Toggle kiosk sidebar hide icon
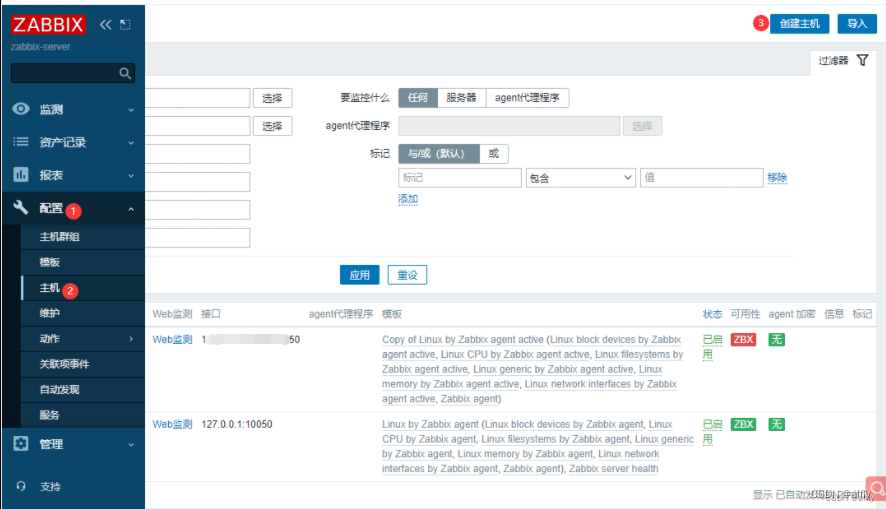The width and height of the screenshot is (886, 509). [125, 24]
